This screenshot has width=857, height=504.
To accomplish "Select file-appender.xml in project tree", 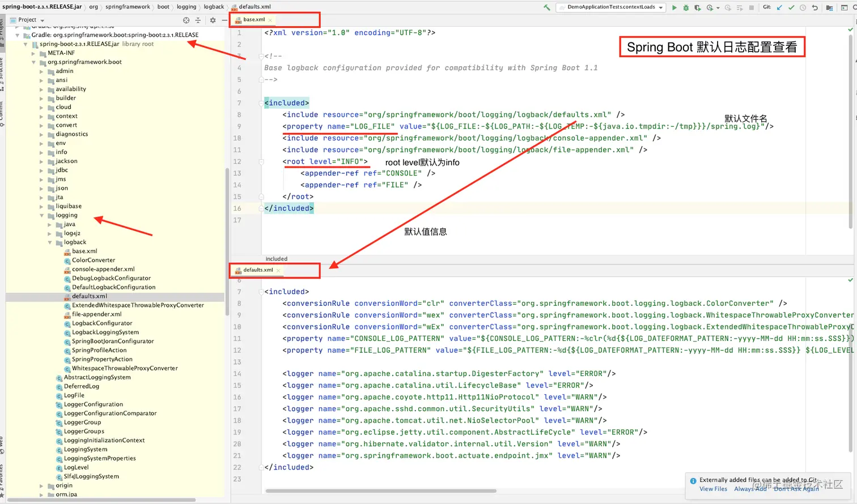I will [96, 314].
